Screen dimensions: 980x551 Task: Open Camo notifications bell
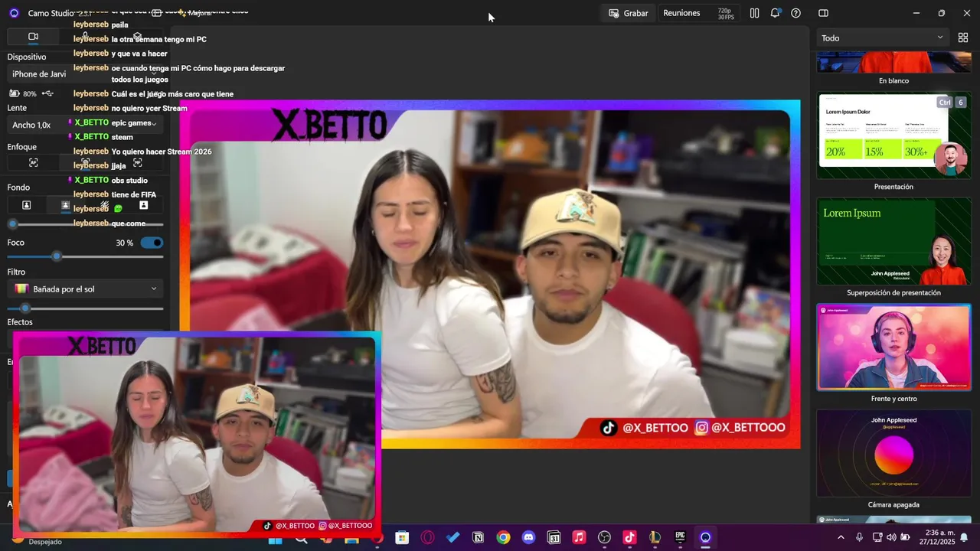click(x=775, y=13)
